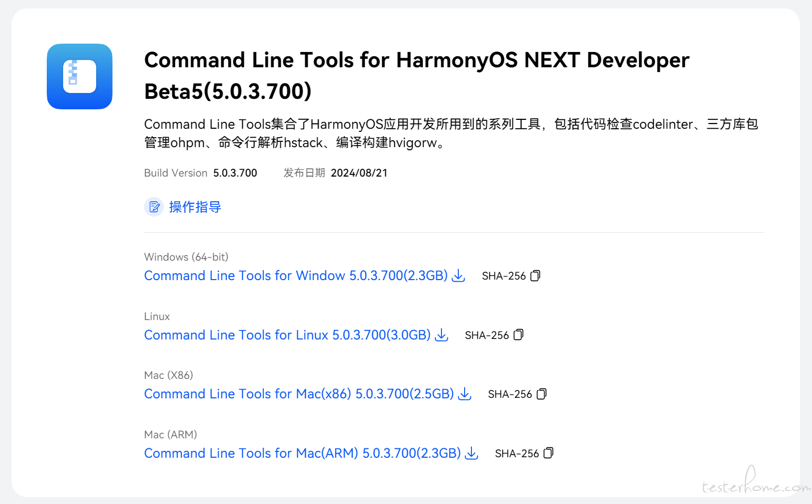Viewport: 812px width, 504px height.
Task: Click the release date 2024/08/21
Action: click(x=359, y=173)
